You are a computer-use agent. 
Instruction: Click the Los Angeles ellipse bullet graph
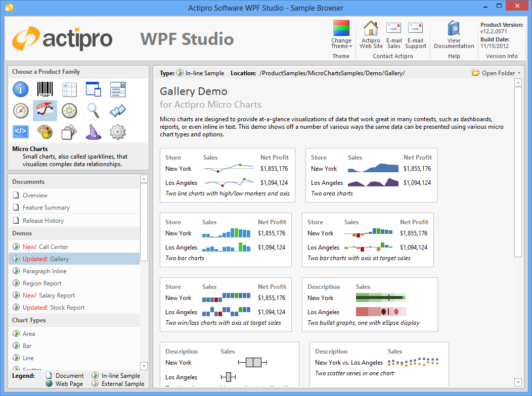click(x=381, y=312)
